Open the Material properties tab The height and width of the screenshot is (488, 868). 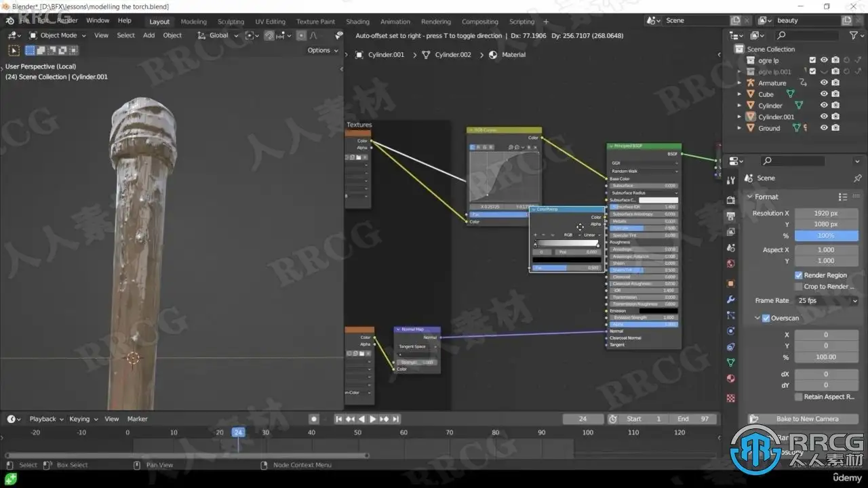(x=730, y=379)
